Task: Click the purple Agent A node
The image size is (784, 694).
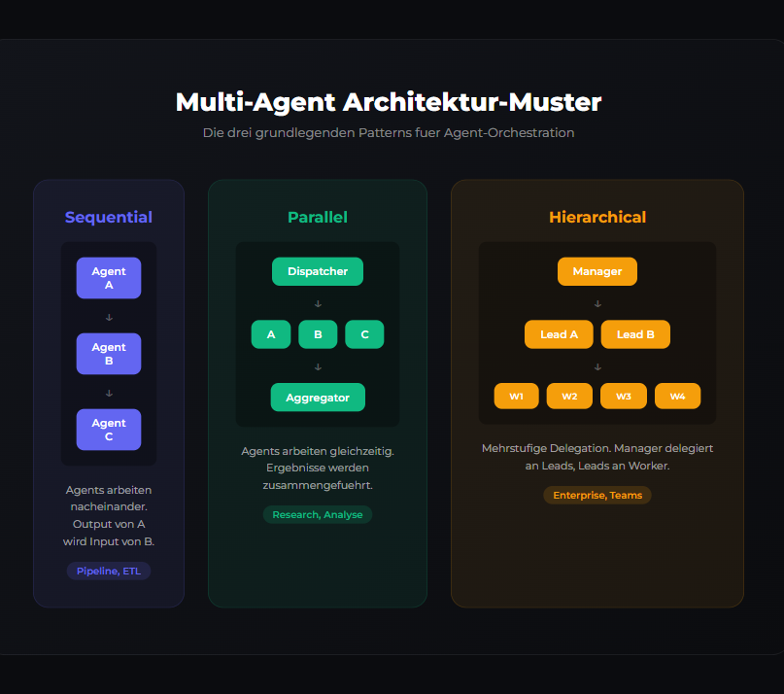Action: (x=109, y=278)
